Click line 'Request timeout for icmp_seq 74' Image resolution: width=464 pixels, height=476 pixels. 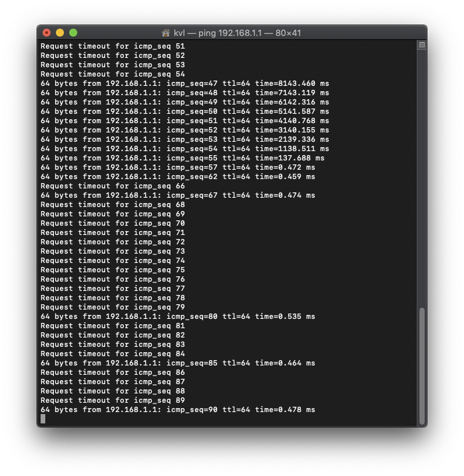113,260
